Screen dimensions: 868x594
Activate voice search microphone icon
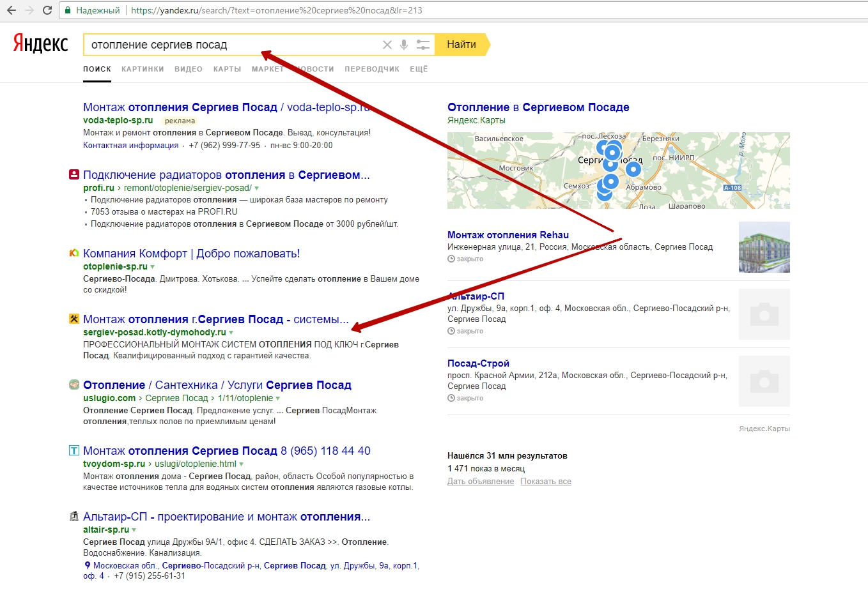pyautogui.click(x=404, y=45)
